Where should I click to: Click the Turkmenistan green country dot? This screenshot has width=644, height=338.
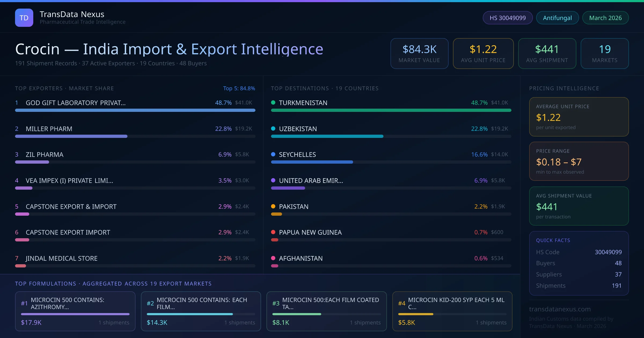pos(273,102)
